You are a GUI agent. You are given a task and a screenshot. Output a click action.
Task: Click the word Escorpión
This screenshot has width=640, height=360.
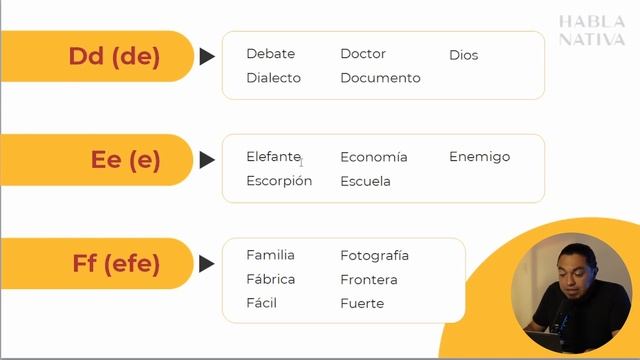[x=279, y=181]
